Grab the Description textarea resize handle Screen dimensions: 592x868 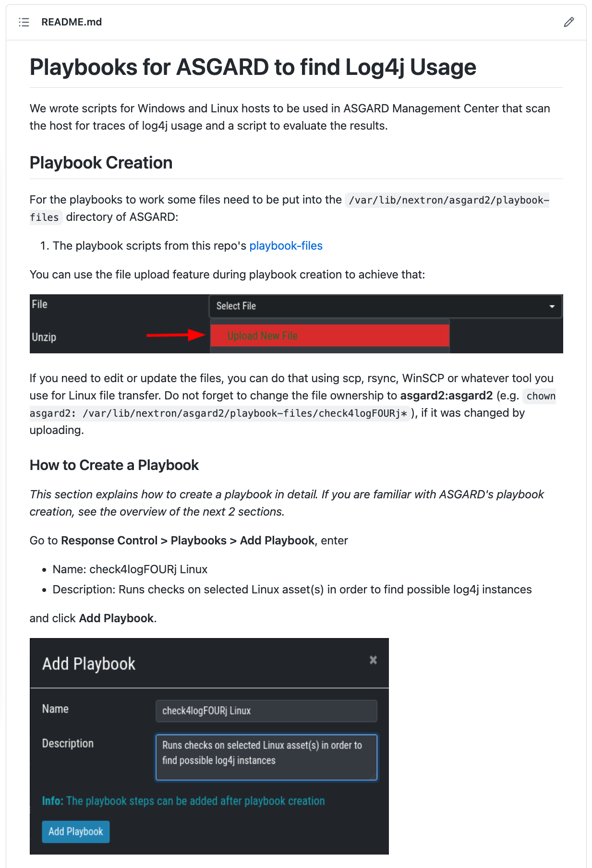coord(373,776)
